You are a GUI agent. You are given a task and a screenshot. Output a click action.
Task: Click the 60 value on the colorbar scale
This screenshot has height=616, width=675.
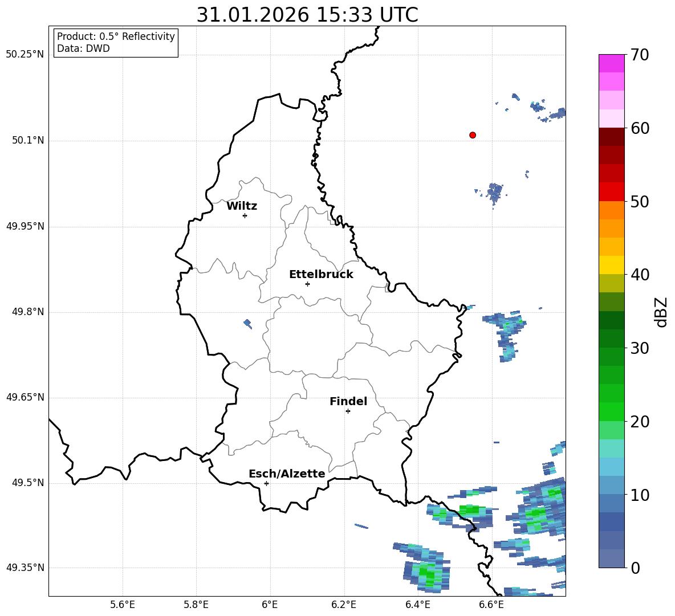pos(640,128)
